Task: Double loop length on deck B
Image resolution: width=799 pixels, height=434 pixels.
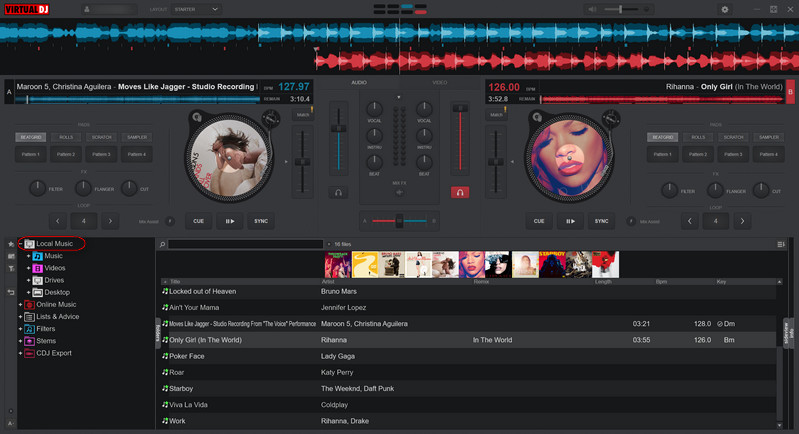Action: point(742,221)
